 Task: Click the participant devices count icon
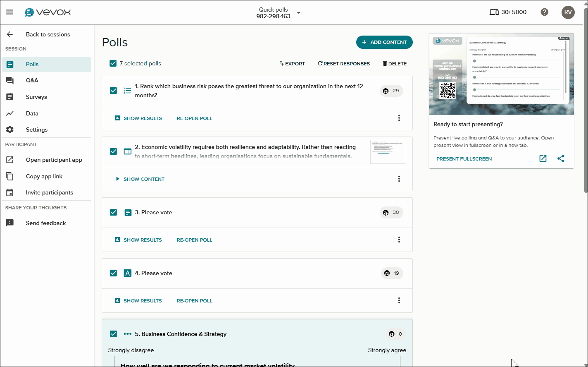(x=494, y=12)
